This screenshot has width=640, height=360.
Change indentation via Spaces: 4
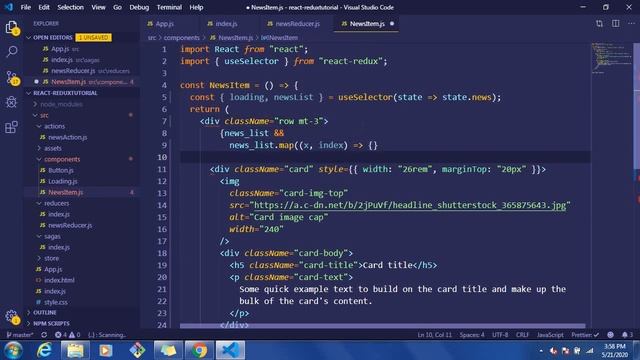[x=472, y=335]
